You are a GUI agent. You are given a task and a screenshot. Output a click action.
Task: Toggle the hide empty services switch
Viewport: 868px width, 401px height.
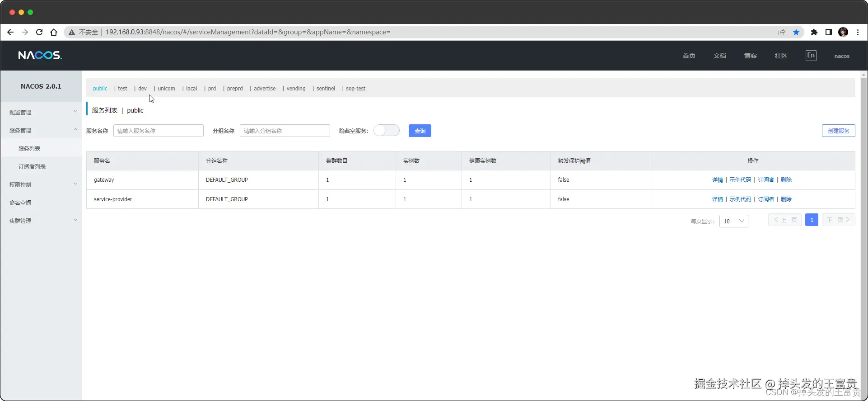pyautogui.click(x=387, y=131)
